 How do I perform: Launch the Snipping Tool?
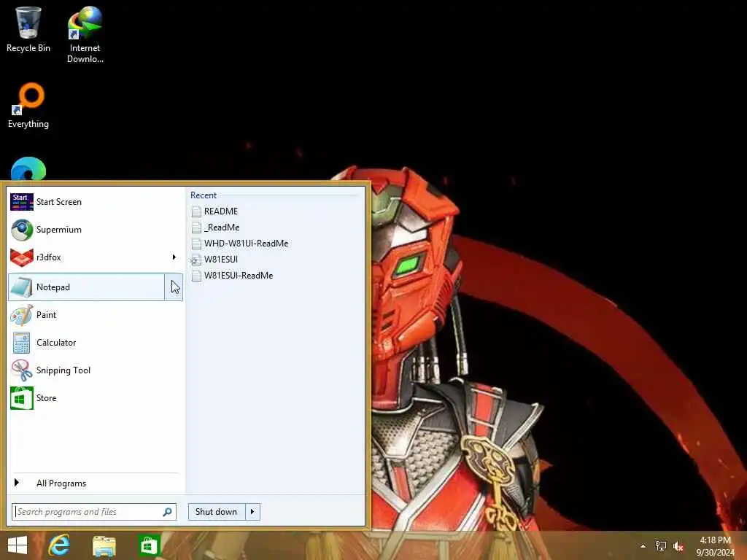point(96,370)
